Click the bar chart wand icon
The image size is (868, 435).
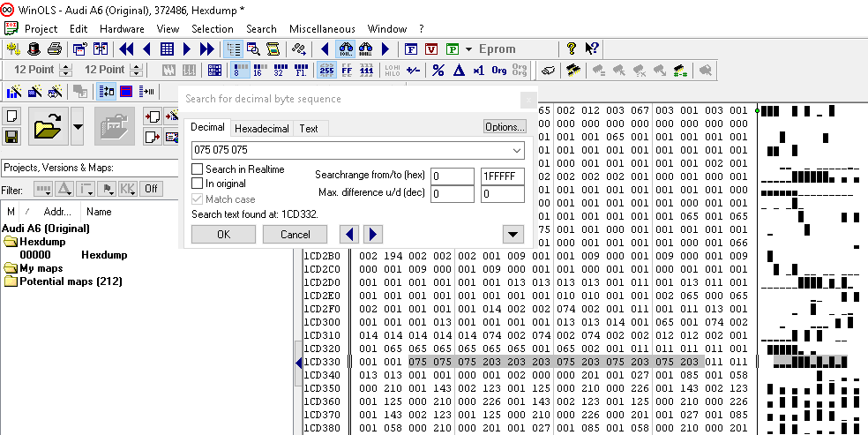click(13, 91)
